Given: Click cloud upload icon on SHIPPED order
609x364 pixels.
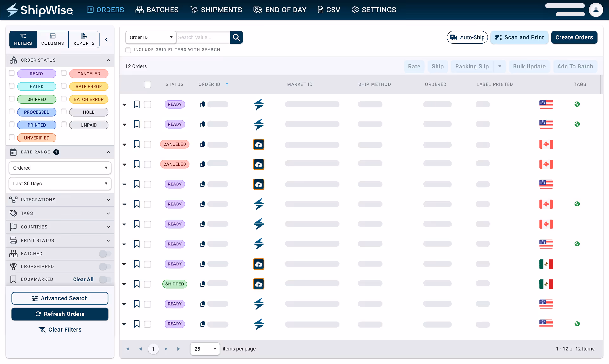Looking at the screenshot, I should [259, 284].
